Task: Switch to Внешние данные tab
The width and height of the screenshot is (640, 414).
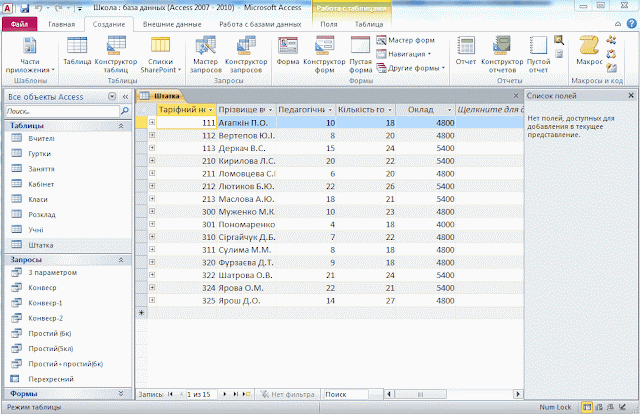Action: (x=172, y=24)
